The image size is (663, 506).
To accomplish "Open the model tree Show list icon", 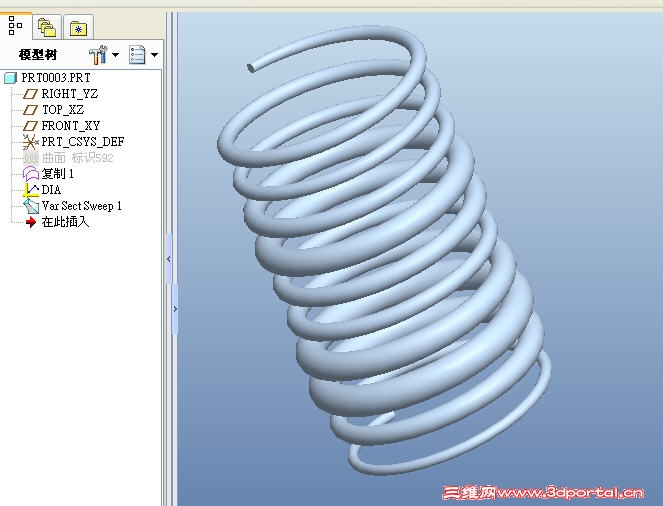I will tap(137, 55).
